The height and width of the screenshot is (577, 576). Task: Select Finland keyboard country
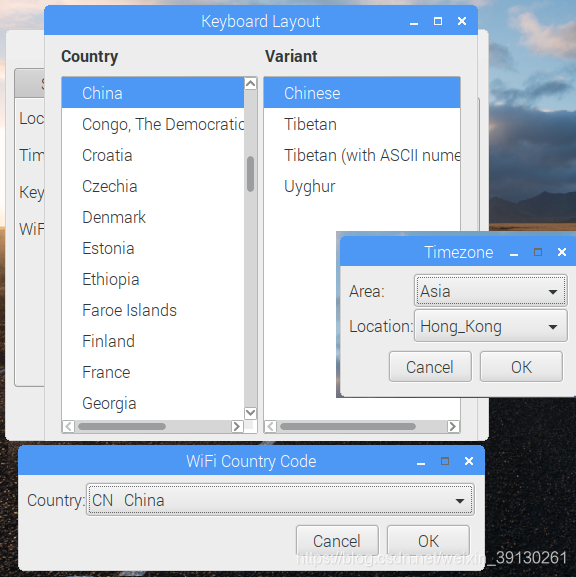(x=153, y=341)
